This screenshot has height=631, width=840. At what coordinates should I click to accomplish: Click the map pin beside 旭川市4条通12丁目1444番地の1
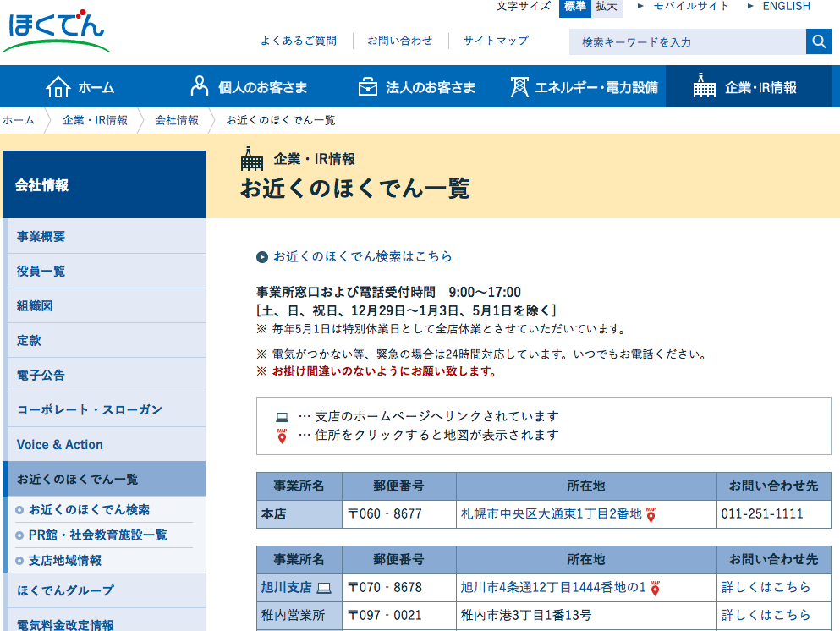coord(655,588)
